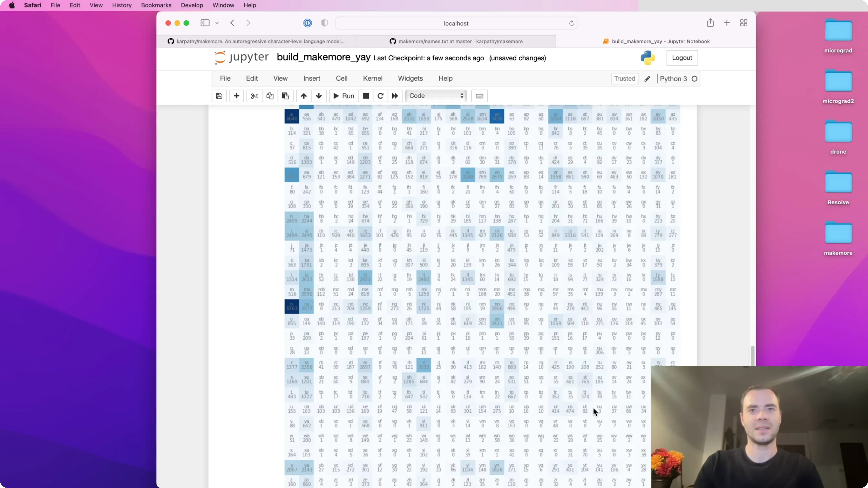Select the makemore folder on desktop

pyautogui.click(x=838, y=239)
